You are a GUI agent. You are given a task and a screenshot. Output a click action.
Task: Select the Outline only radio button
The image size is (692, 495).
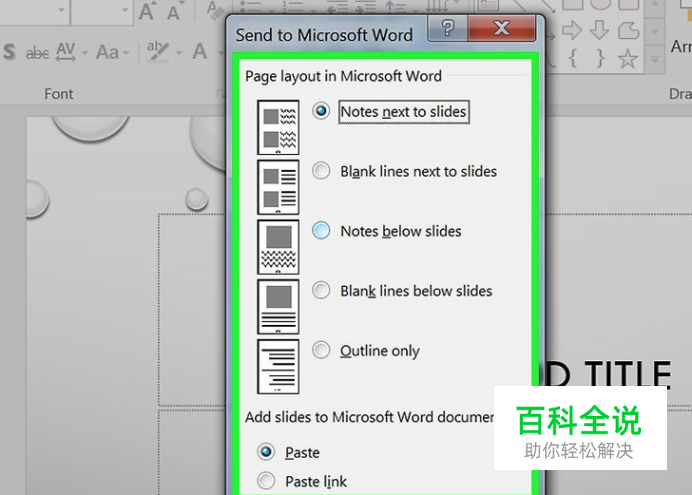[321, 350]
